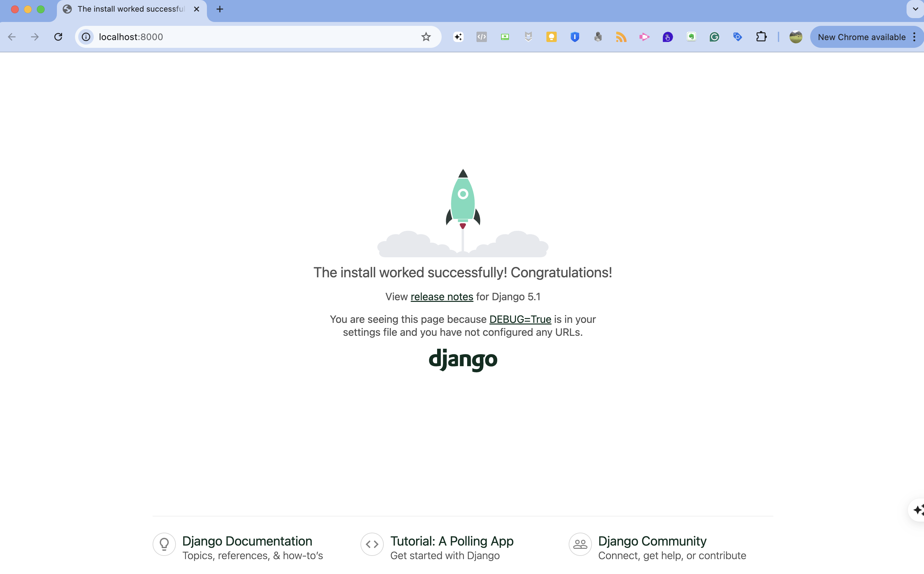Image resolution: width=924 pixels, height=574 pixels.
Task: Click the floating sparkle assistant button at page edge
Action: (917, 510)
